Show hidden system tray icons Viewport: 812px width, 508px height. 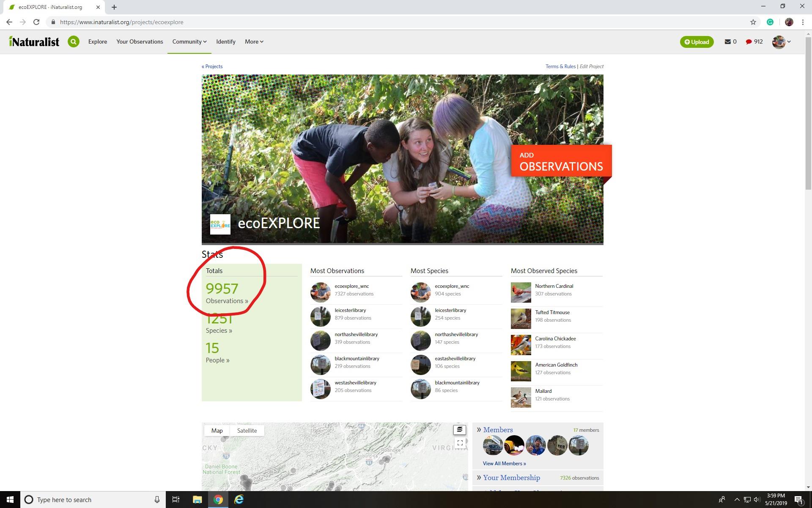point(737,500)
